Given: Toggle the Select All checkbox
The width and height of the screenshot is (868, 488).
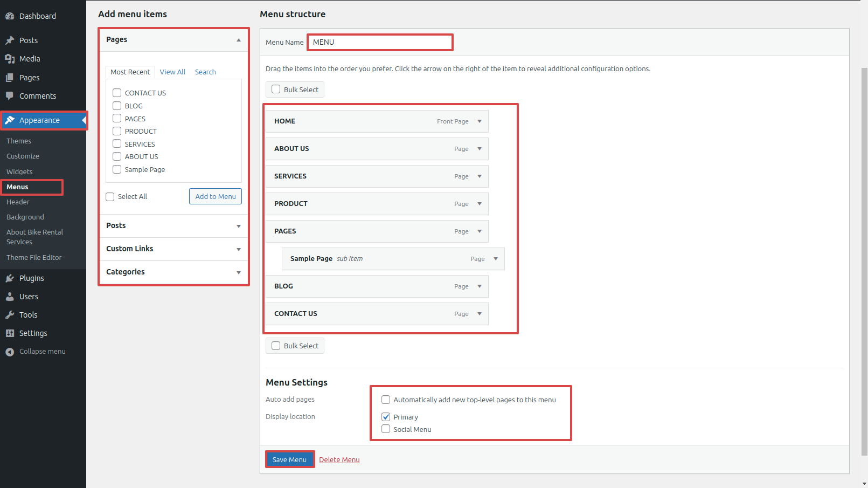Looking at the screenshot, I should (110, 197).
